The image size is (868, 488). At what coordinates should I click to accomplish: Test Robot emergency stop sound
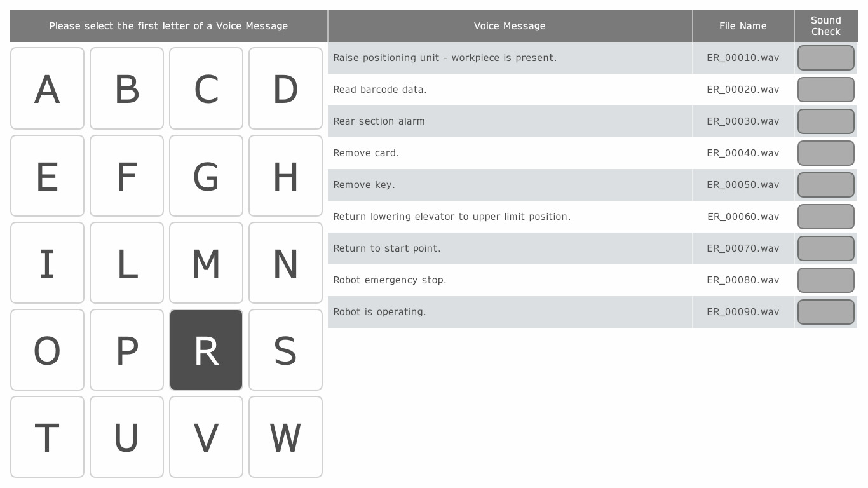(x=825, y=280)
